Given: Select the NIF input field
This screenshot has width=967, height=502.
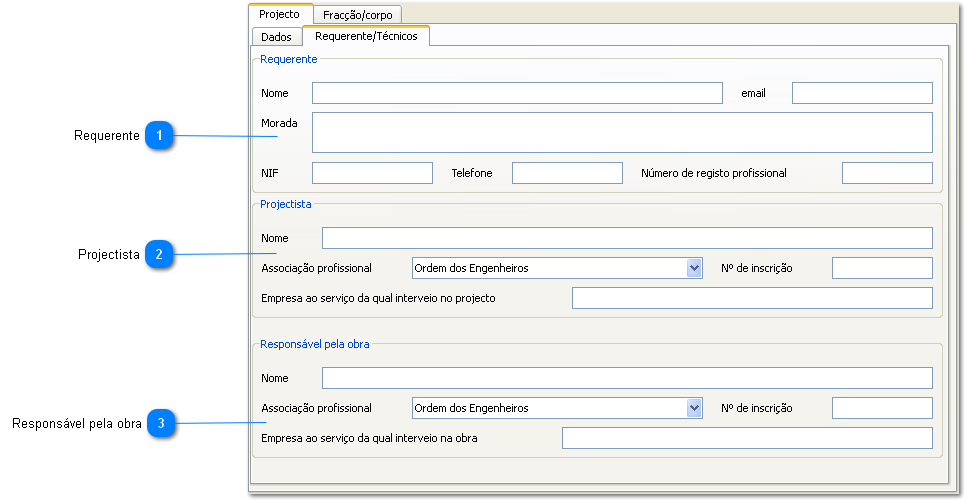Looking at the screenshot, I should coord(372,173).
